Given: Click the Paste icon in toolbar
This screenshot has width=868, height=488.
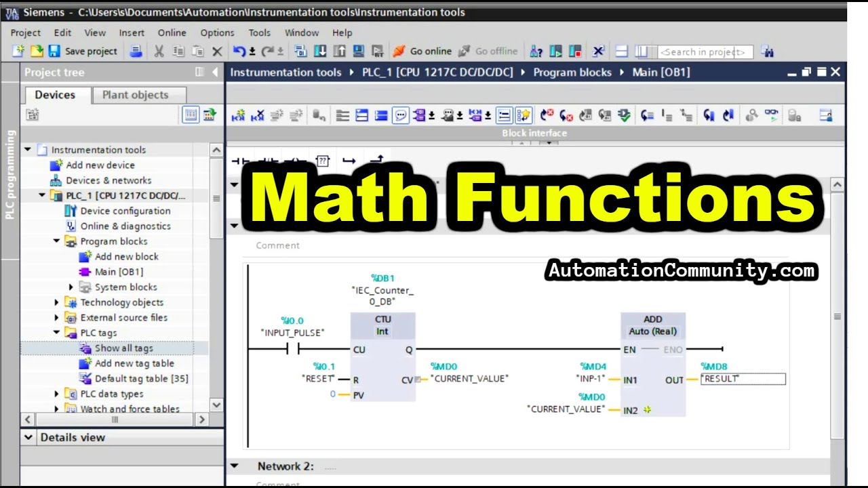Looking at the screenshot, I should 197,51.
